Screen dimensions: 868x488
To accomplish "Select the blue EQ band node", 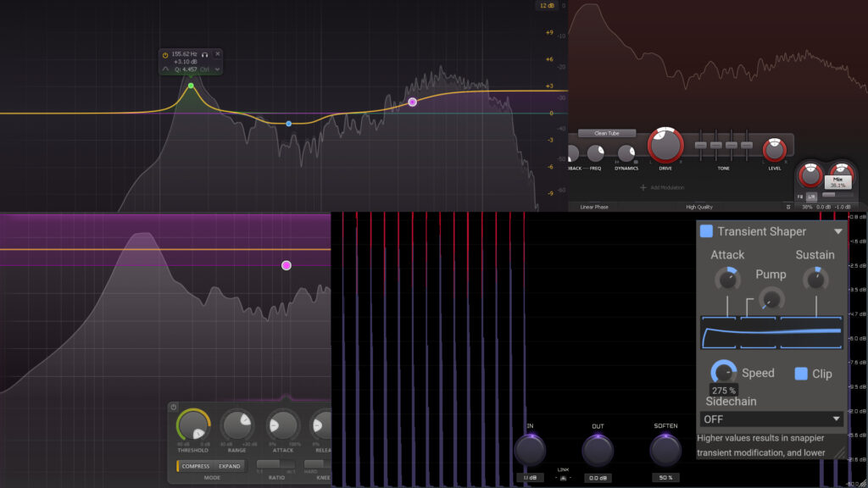I will [289, 124].
